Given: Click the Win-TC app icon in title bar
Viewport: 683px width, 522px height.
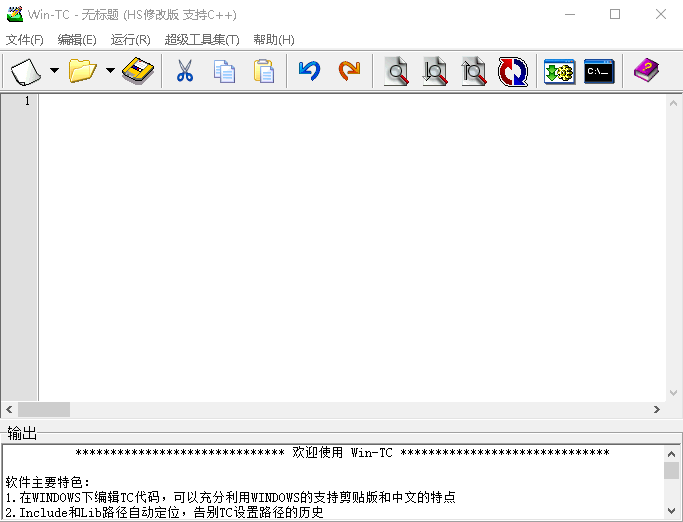Looking at the screenshot, I should (x=14, y=14).
